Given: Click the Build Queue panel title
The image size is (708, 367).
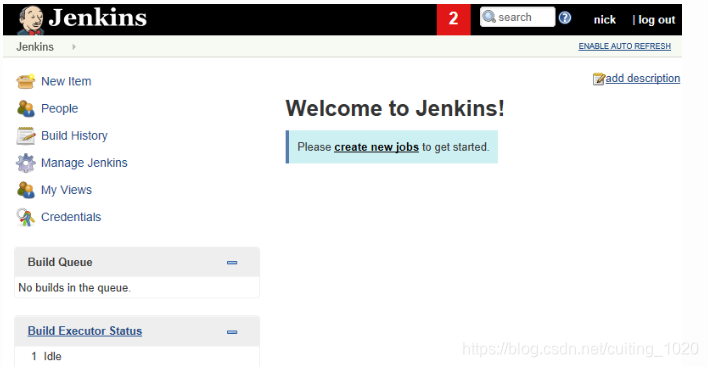Looking at the screenshot, I should [60, 262].
